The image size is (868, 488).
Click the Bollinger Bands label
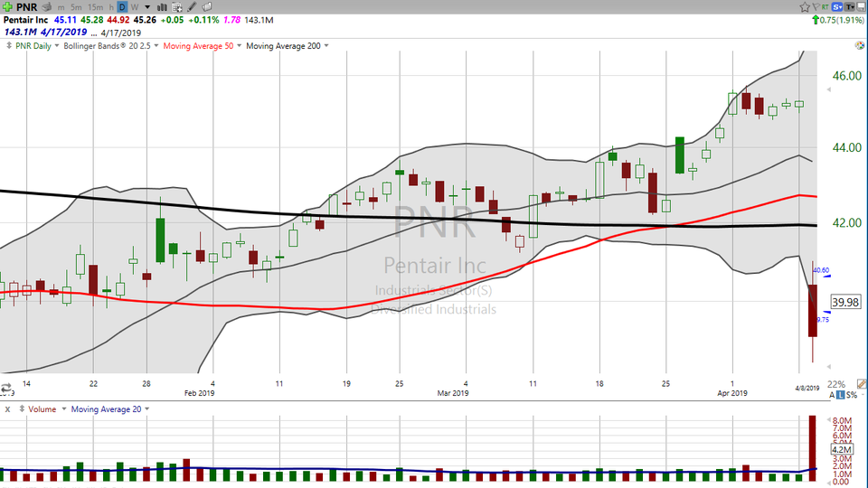[107, 46]
